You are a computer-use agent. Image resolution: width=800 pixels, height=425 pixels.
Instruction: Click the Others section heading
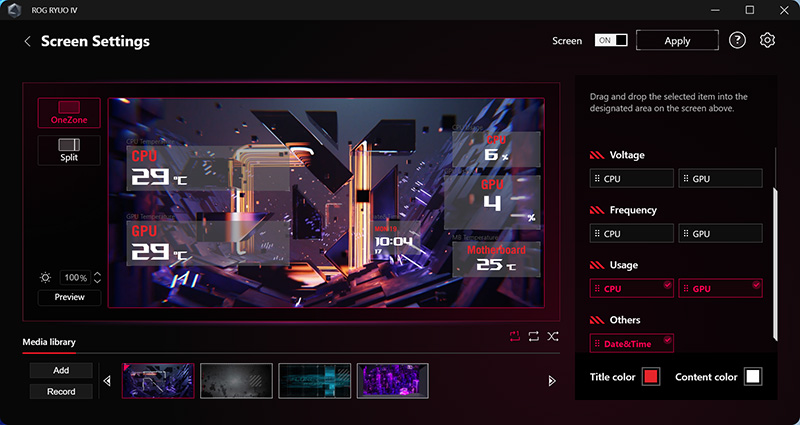(x=625, y=320)
